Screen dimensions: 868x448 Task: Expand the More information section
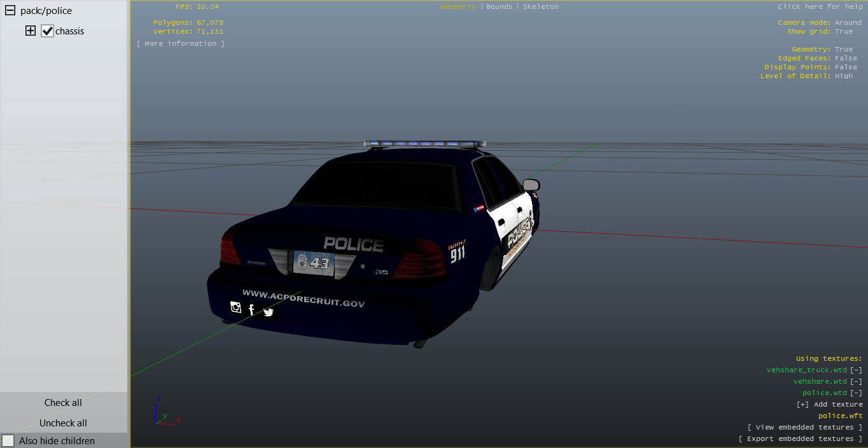pyautogui.click(x=181, y=43)
